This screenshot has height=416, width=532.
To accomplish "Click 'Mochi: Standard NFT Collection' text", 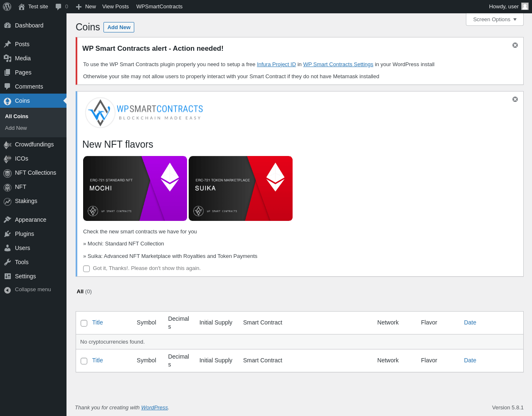I will coord(126,244).
